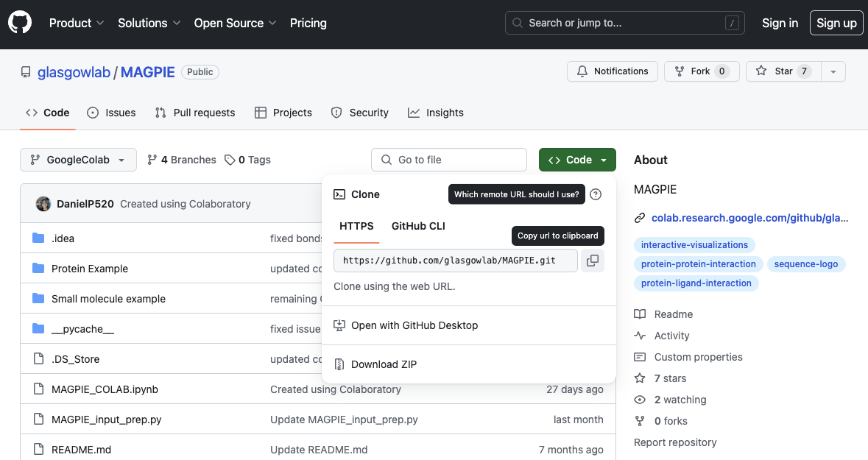Open the colab.research.google.com link

point(749,218)
